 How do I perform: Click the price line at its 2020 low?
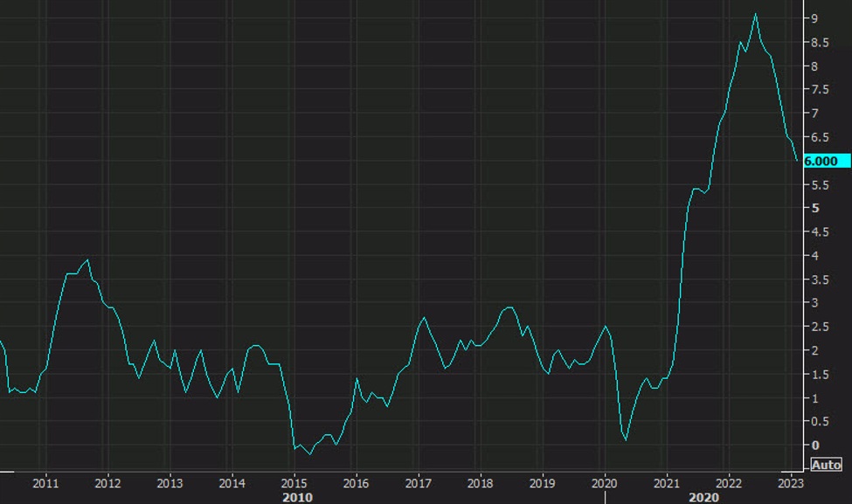click(x=625, y=442)
